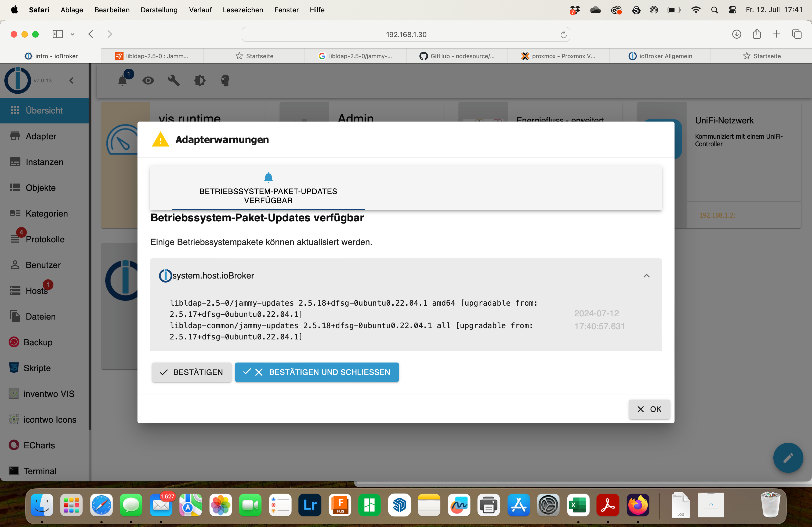Click the blue edit pencil floating button
This screenshot has height=527, width=812.
pos(788,458)
